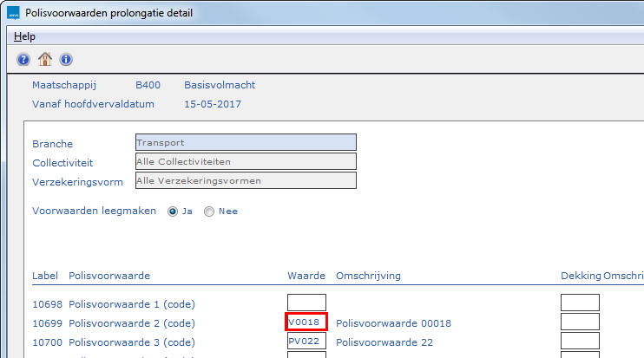Click the Waarde field containing PV022

(x=306, y=342)
